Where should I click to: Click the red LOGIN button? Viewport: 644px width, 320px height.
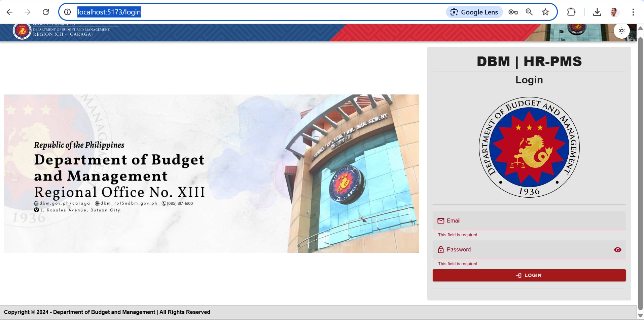[529, 275]
